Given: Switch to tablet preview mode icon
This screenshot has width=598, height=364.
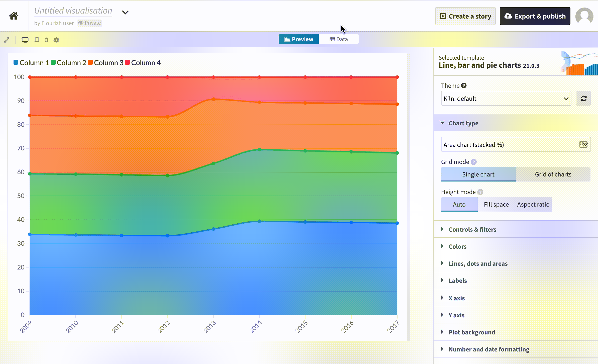Looking at the screenshot, I should click(37, 40).
